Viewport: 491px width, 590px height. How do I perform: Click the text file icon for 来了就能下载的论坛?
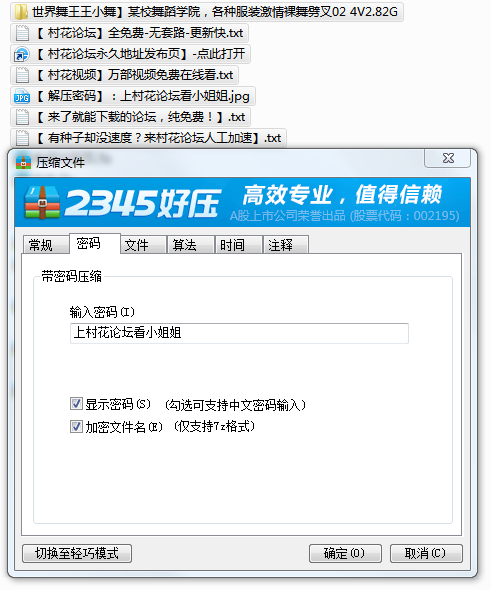tap(22, 117)
